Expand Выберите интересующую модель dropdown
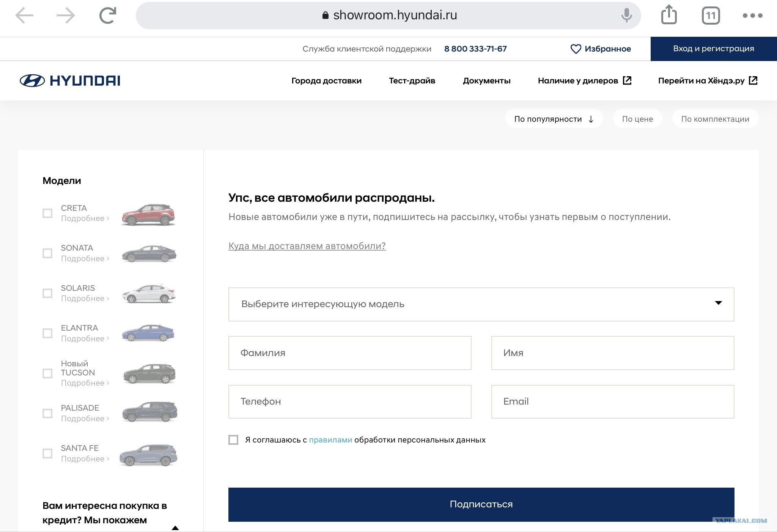The width and height of the screenshot is (777, 532). coord(481,304)
